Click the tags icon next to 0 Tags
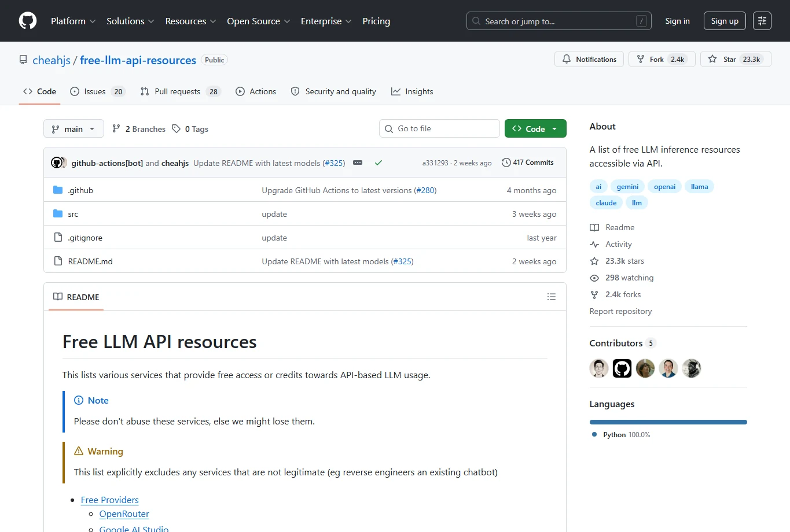The image size is (790, 532). pyautogui.click(x=177, y=129)
